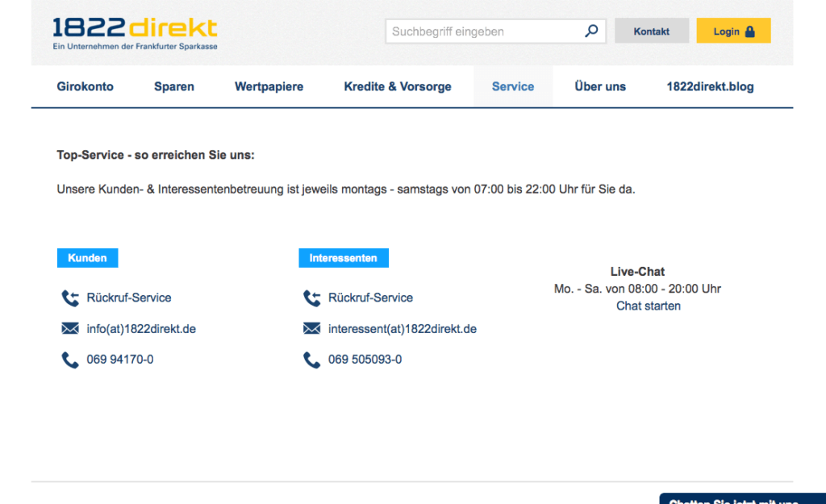The image size is (826, 504).
Task: Click 'Top-Service - so erreichen Sie uns:' heading
Action: click(x=156, y=155)
